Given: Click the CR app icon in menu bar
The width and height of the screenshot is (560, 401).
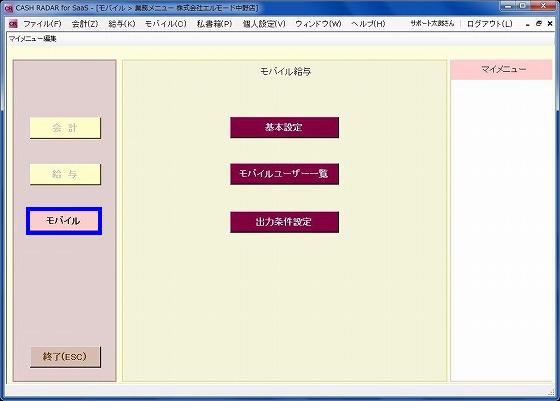Looking at the screenshot, I should coord(13,24).
